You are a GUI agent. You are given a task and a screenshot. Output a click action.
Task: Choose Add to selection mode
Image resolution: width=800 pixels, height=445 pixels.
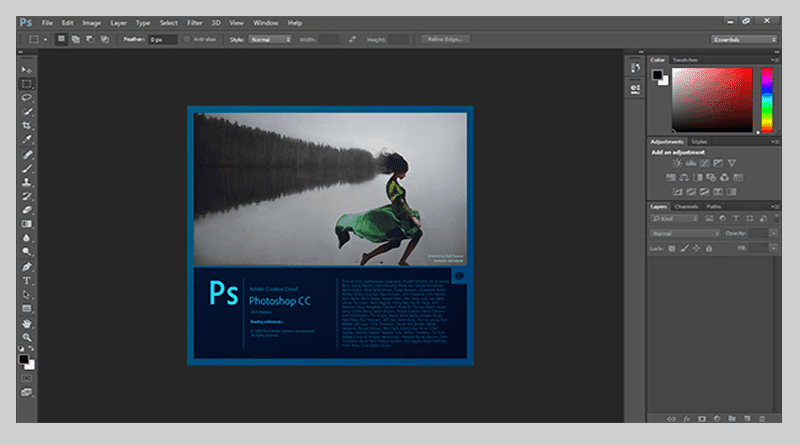[76, 39]
